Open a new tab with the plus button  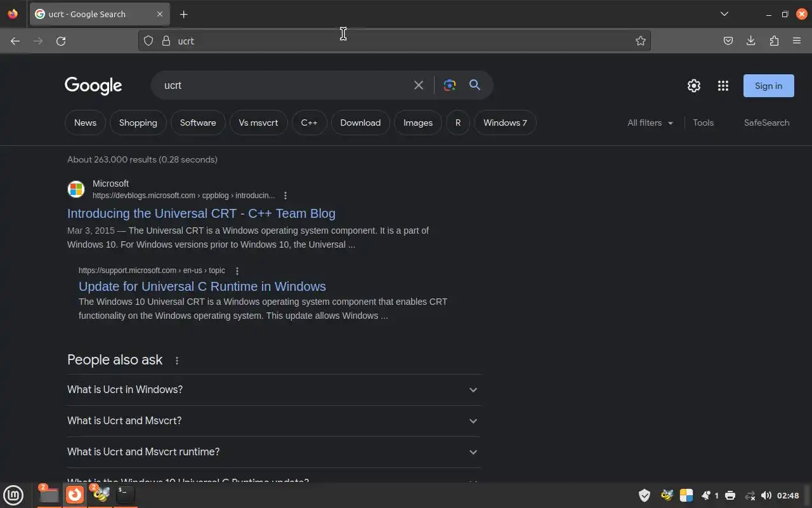pyautogui.click(x=184, y=14)
